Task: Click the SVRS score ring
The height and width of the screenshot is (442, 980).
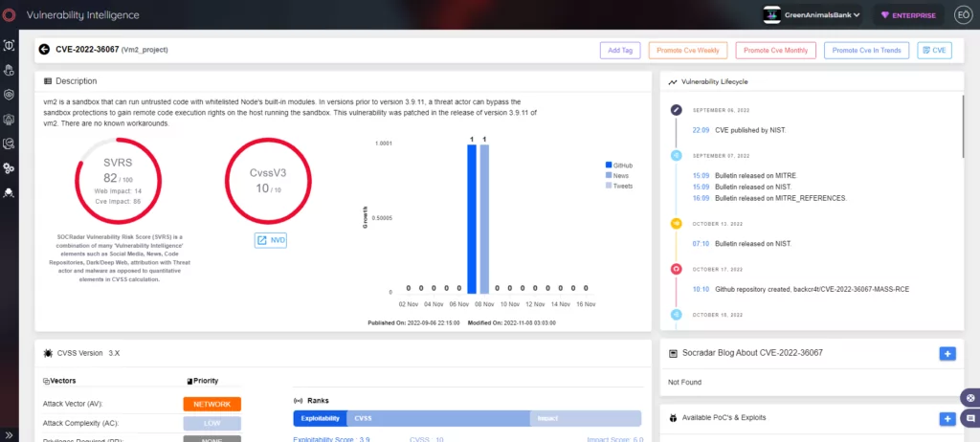Action: pos(118,181)
